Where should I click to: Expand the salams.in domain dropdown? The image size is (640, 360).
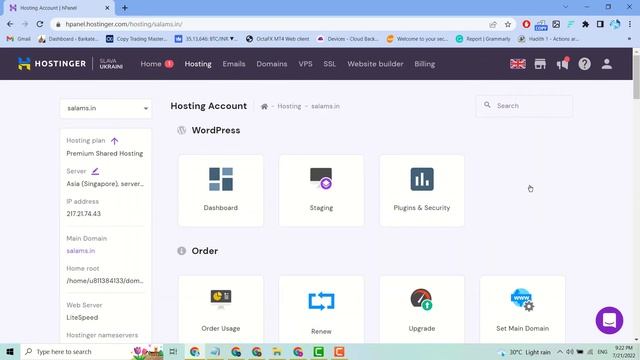click(x=106, y=108)
